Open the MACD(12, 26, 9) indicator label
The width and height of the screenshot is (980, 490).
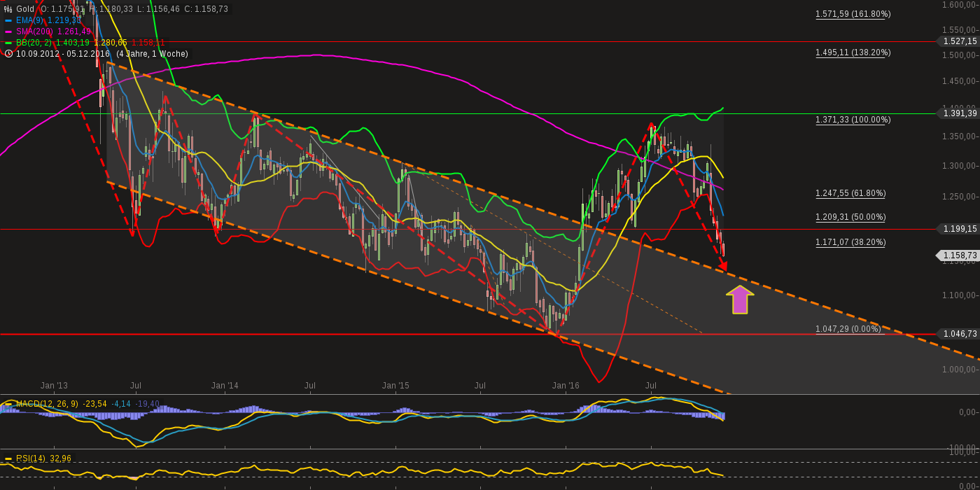pyautogui.click(x=48, y=404)
